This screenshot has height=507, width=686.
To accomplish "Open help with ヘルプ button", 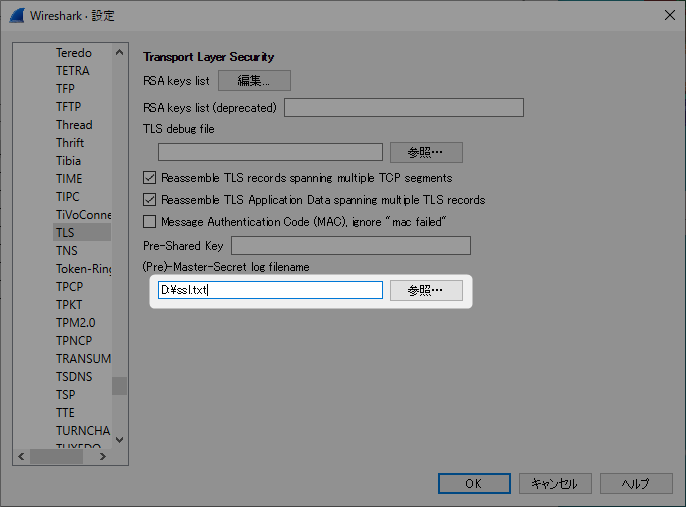I will pyautogui.click(x=636, y=483).
